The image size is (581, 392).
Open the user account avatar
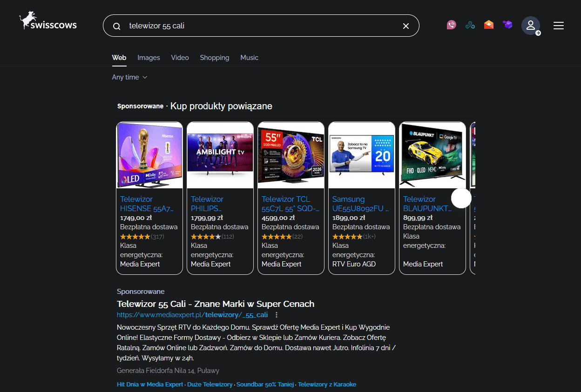point(531,26)
